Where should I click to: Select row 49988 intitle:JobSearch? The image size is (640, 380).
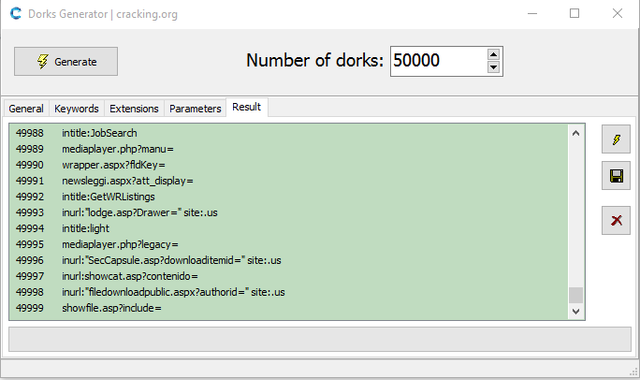click(x=288, y=133)
